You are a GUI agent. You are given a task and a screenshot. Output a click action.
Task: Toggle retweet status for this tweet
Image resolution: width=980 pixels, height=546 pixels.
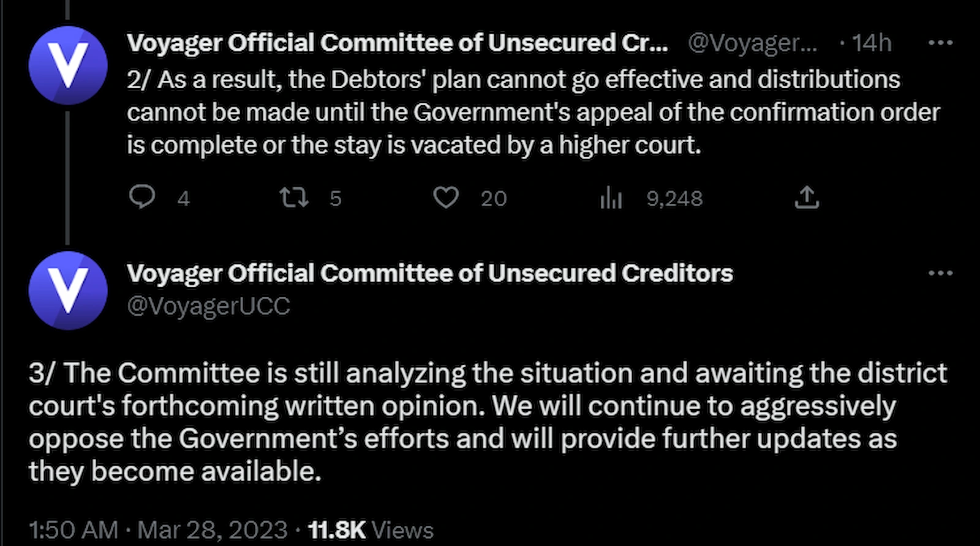(x=293, y=198)
